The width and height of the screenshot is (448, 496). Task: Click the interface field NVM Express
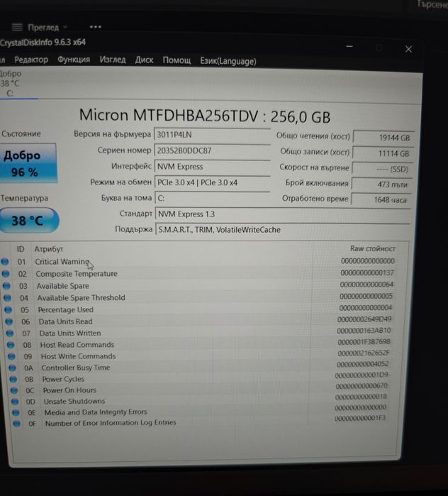(213, 166)
